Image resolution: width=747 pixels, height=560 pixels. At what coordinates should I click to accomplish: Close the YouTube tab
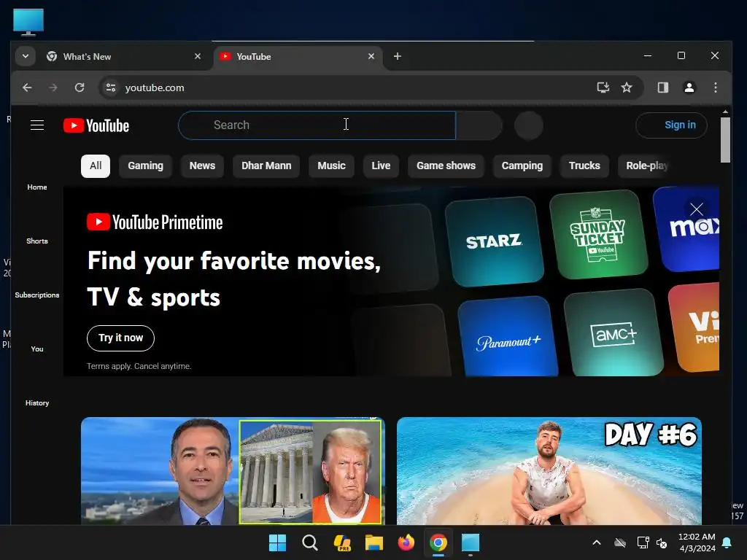point(371,56)
